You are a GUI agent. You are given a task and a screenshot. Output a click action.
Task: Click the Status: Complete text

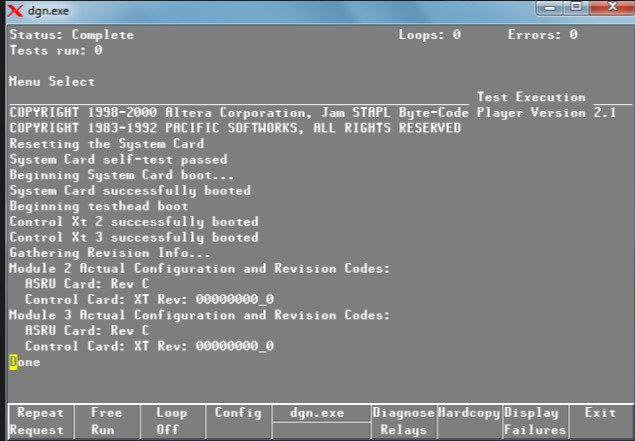71,35
